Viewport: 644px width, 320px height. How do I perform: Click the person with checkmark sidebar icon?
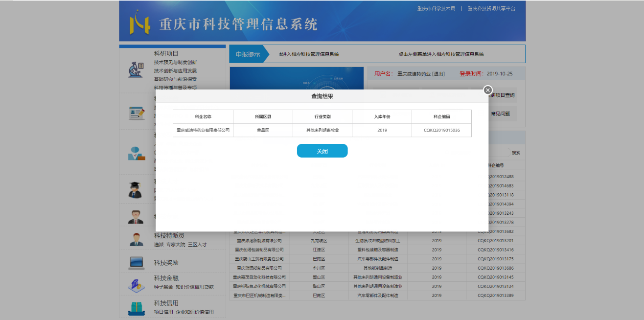click(137, 153)
